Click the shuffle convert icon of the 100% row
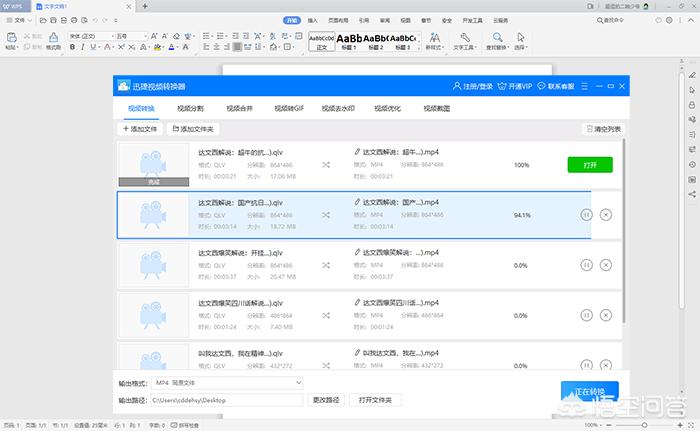This screenshot has height=431, width=700. click(326, 165)
